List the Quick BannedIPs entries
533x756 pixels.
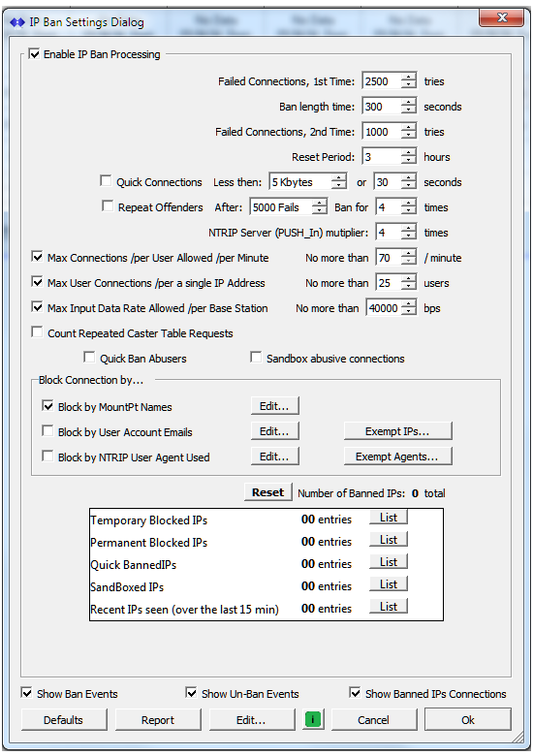(389, 562)
